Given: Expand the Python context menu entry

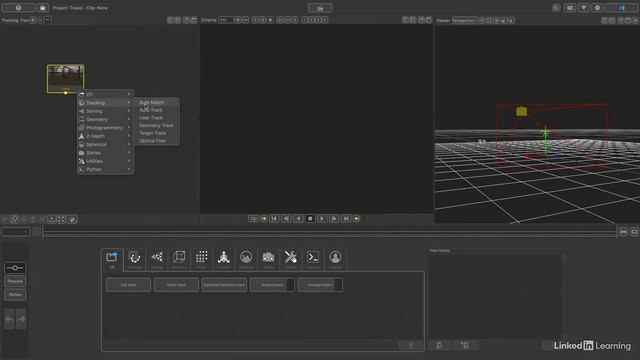Looking at the screenshot, I should click(106, 169).
